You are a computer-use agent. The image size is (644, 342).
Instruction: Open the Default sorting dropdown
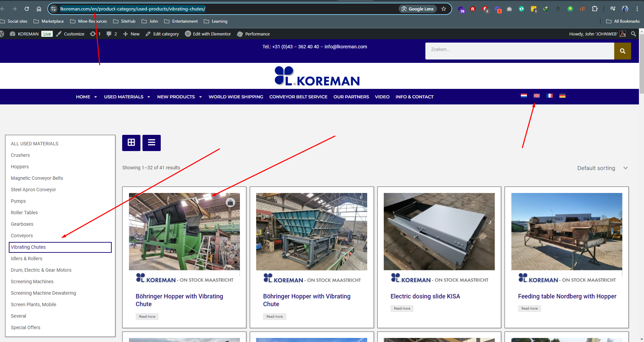(602, 168)
